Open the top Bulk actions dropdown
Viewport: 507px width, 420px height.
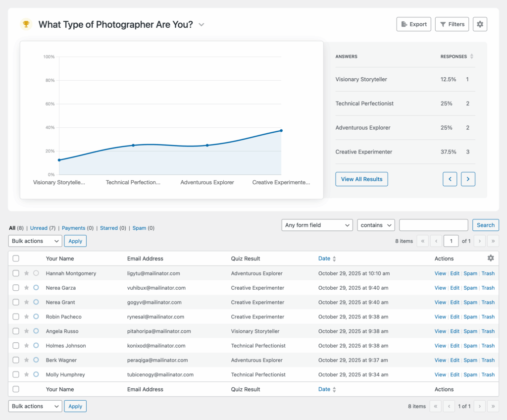pyautogui.click(x=35, y=241)
